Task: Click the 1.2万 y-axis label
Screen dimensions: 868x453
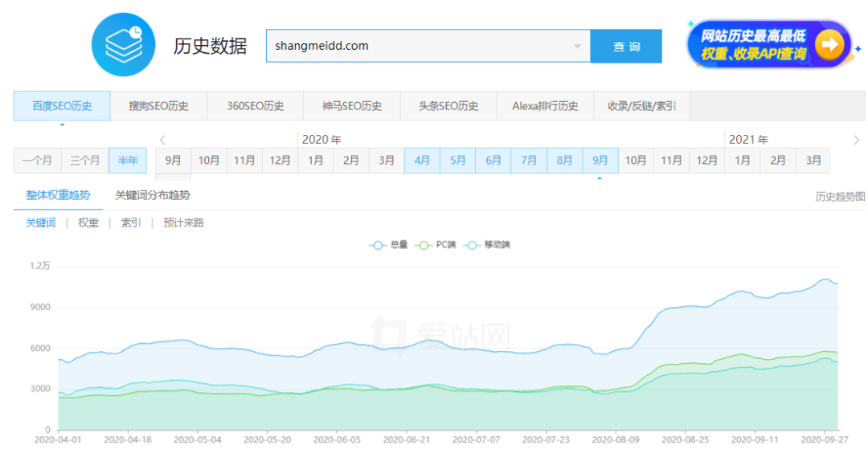Action: [x=40, y=266]
